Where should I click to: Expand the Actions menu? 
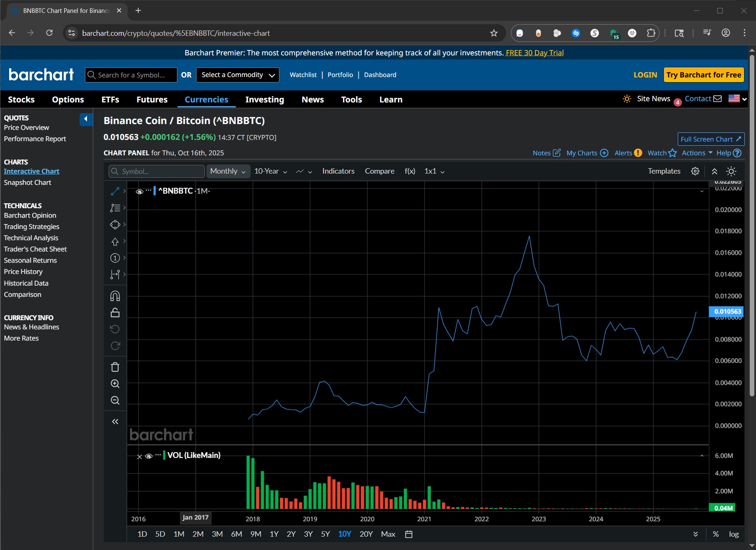(x=697, y=153)
